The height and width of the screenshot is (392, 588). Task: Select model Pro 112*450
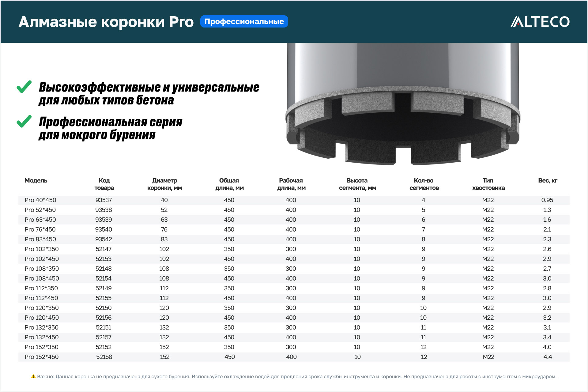click(41, 298)
